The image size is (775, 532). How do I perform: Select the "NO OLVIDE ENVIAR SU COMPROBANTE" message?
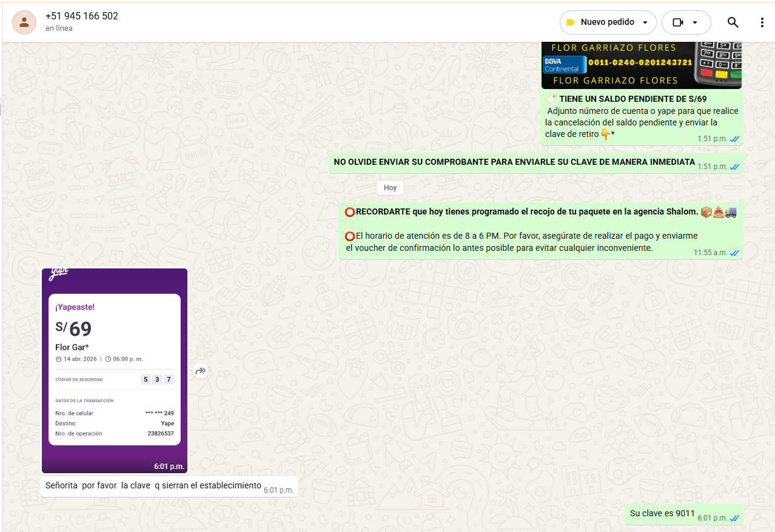click(x=514, y=162)
